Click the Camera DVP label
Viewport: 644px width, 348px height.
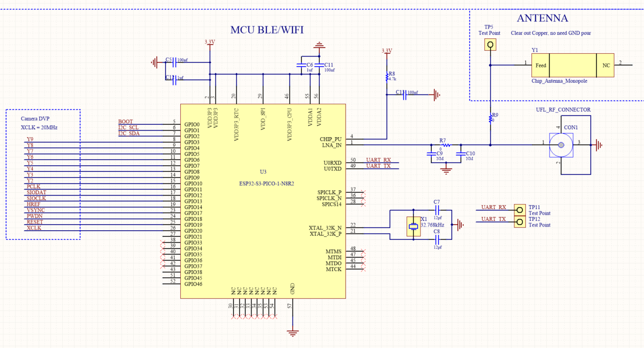click(35, 119)
